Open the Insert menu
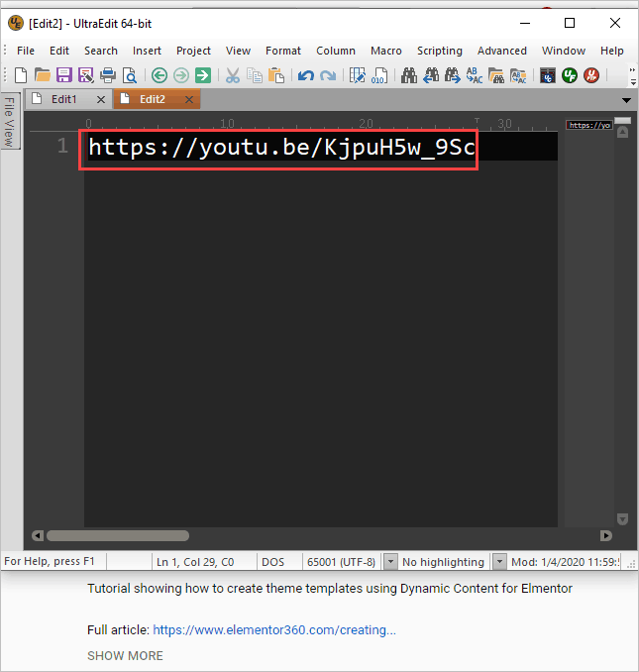This screenshot has width=639, height=672. (147, 51)
